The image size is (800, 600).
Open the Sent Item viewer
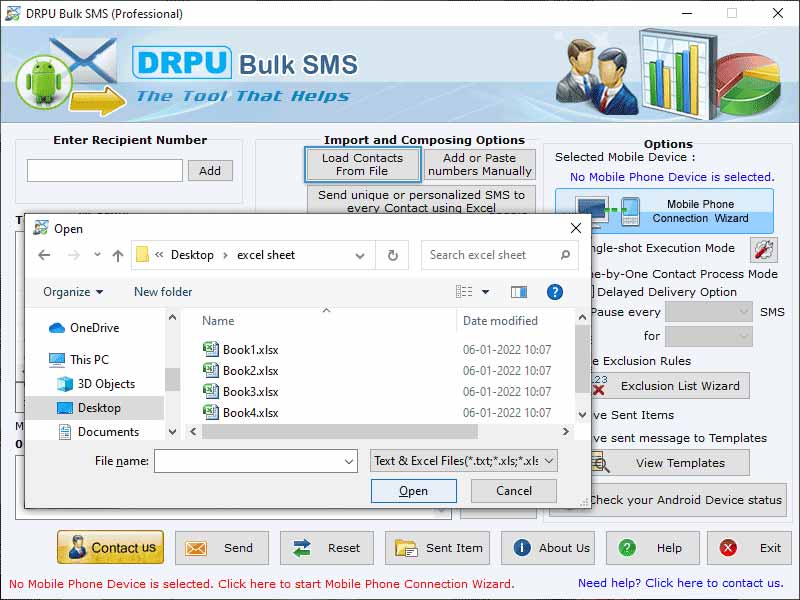pos(437,548)
